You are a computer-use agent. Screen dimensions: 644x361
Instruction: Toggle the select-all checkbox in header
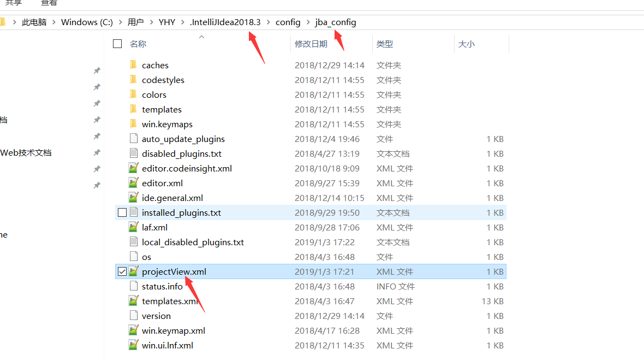click(117, 43)
